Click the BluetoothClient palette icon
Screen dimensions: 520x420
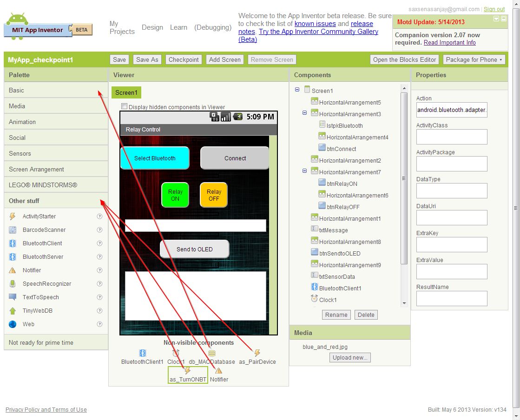12,243
